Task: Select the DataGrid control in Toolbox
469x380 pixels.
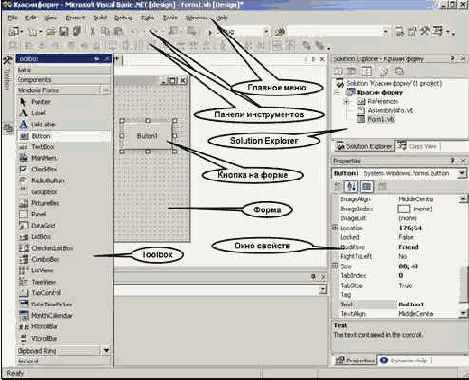Action: click(64, 226)
